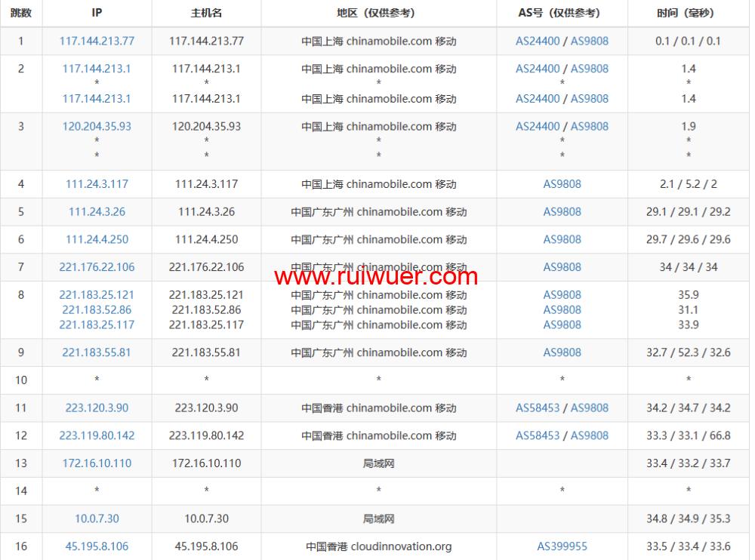755x560 pixels.
Task: Open IP link 117.144.213.77 in hop 1
Action: click(97, 41)
